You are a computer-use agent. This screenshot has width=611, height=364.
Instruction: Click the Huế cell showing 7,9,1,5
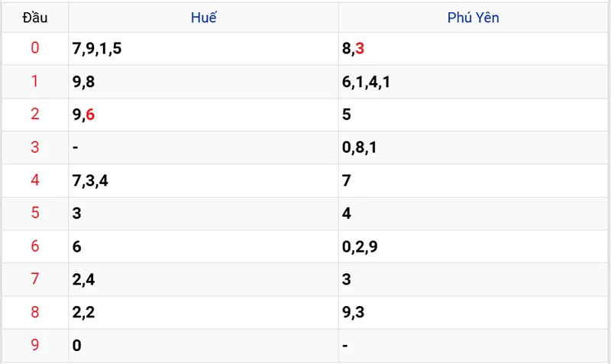[97, 50]
